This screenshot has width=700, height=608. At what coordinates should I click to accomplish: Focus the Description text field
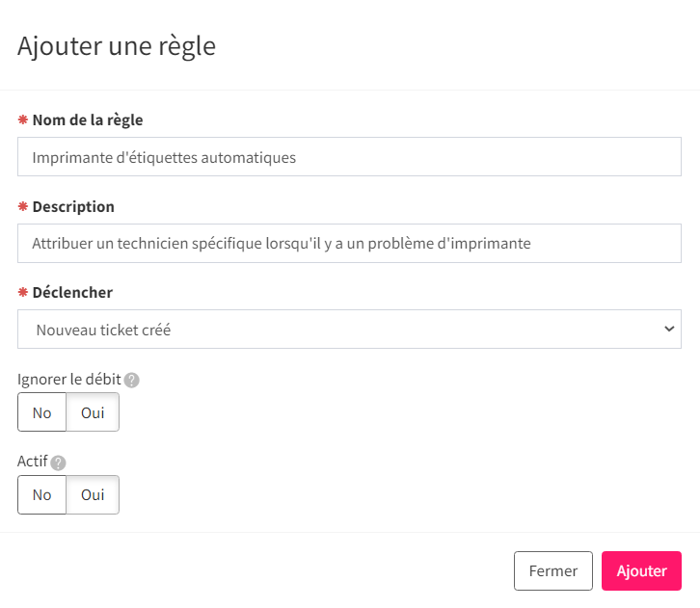pyautogui.click(x=349, y=243)
